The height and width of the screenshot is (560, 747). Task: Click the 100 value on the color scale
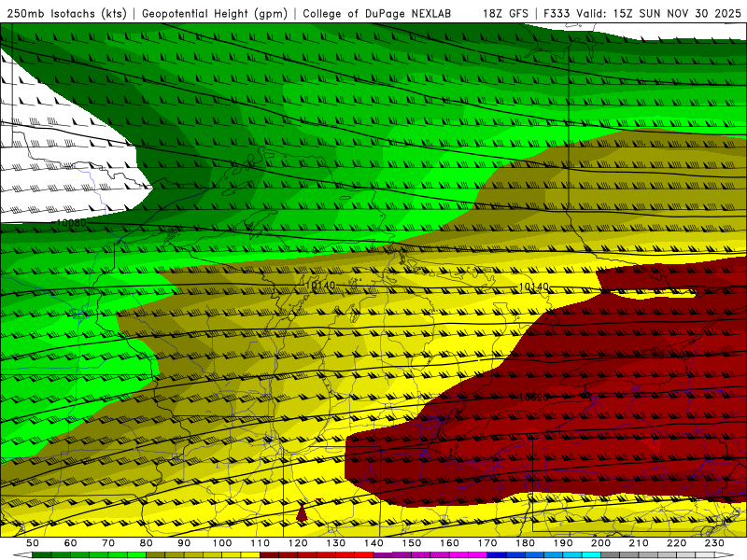[222, 543]
